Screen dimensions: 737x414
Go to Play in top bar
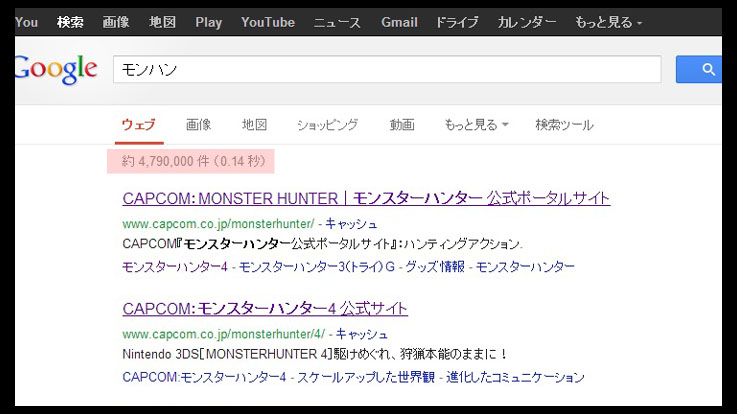pos(208,22)
